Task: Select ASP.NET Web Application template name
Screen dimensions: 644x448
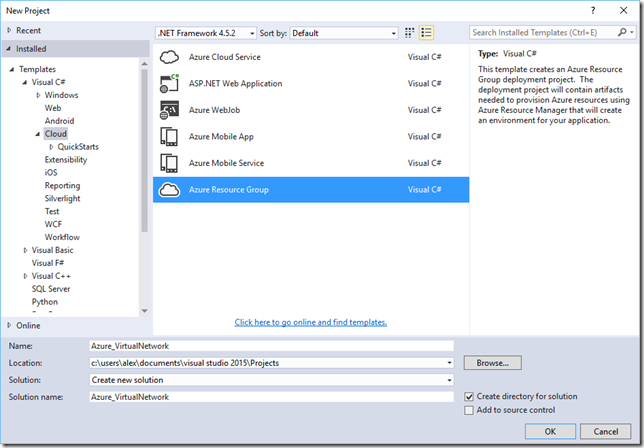Action: [x=235, y=83]
